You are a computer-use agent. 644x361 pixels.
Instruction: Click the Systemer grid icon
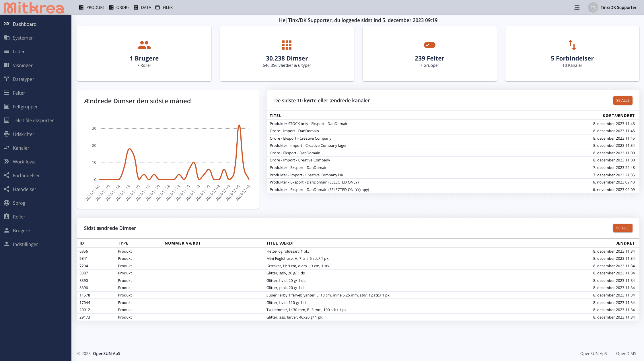tap(7, 38)
